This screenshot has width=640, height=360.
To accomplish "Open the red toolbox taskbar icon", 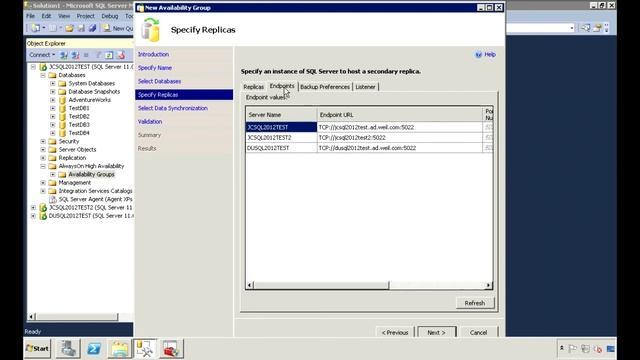I will click(x=171, y=349).
